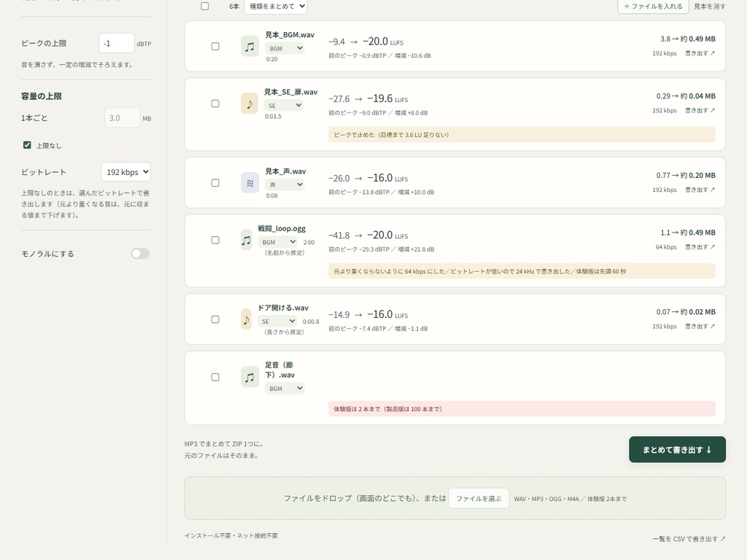This screenshot has height=560, width=747.
Task: Change the BGM type dropdown for 足音（廊下）.wav
Action: point(285,389)
